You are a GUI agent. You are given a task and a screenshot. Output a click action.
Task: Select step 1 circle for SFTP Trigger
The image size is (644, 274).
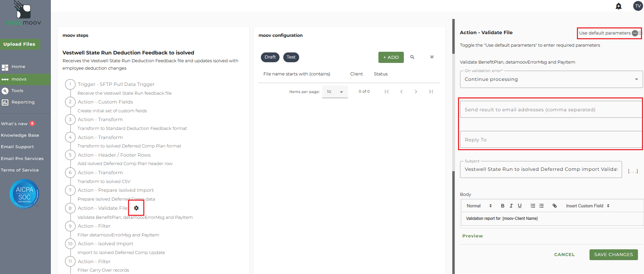(70, 84)
